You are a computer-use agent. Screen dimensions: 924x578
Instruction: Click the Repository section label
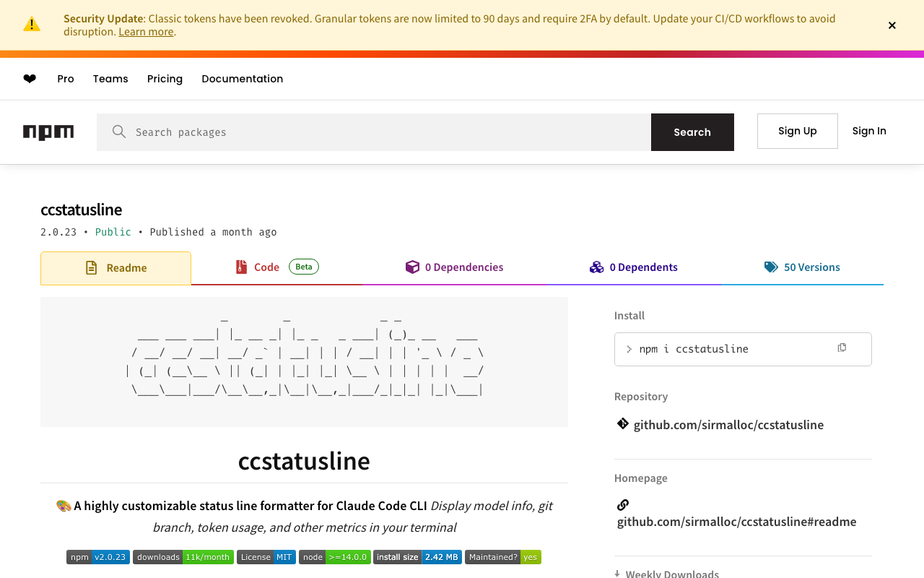pos(641,397)
